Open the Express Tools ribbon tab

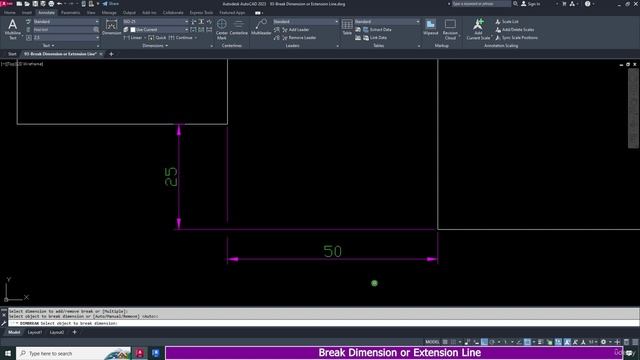pos(201,13)
